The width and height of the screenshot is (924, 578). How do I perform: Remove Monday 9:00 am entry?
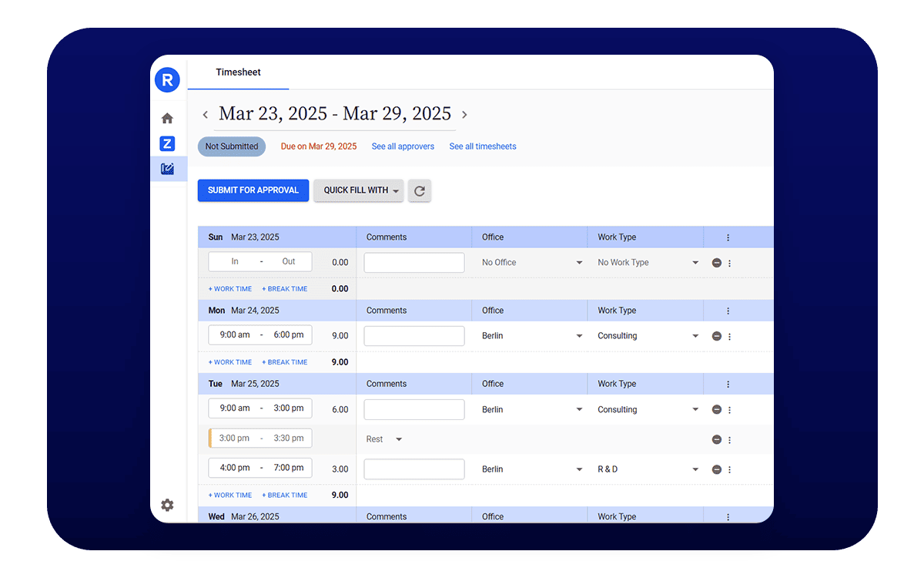[x=717, y=336]
